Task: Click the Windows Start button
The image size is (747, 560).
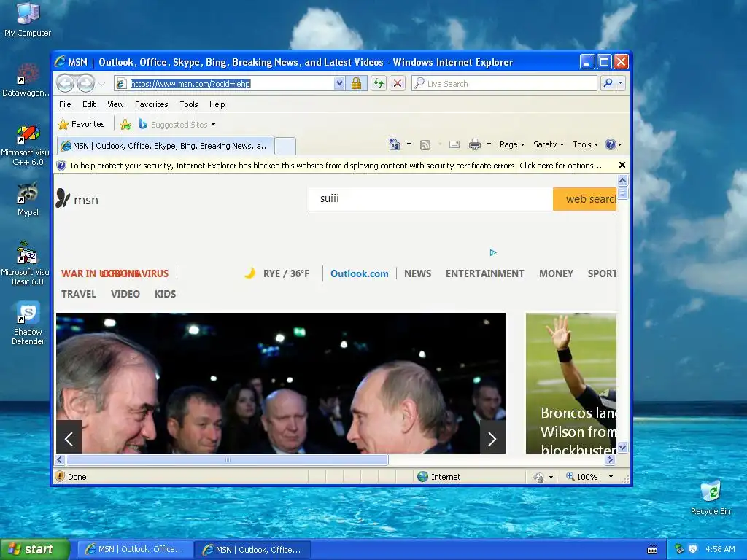Action: (35, 549)
